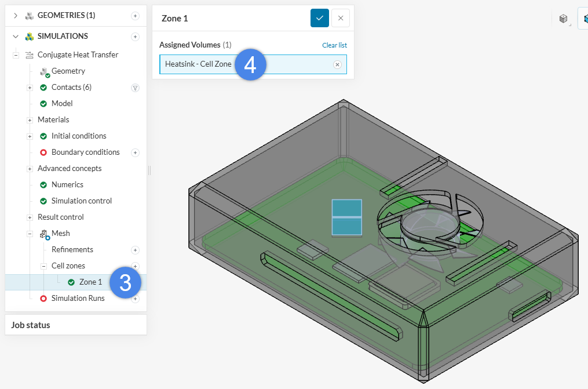The height and width of the screenshot is (389, 588).
Task: Add a boundary condition with plus icon
Action: (135, 152)
